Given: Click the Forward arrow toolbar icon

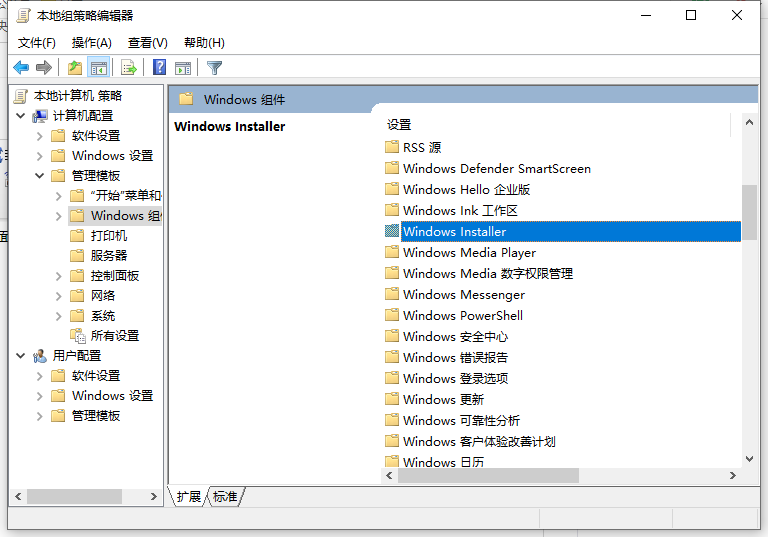Looking at the screenshot, I should coord(44,67).
